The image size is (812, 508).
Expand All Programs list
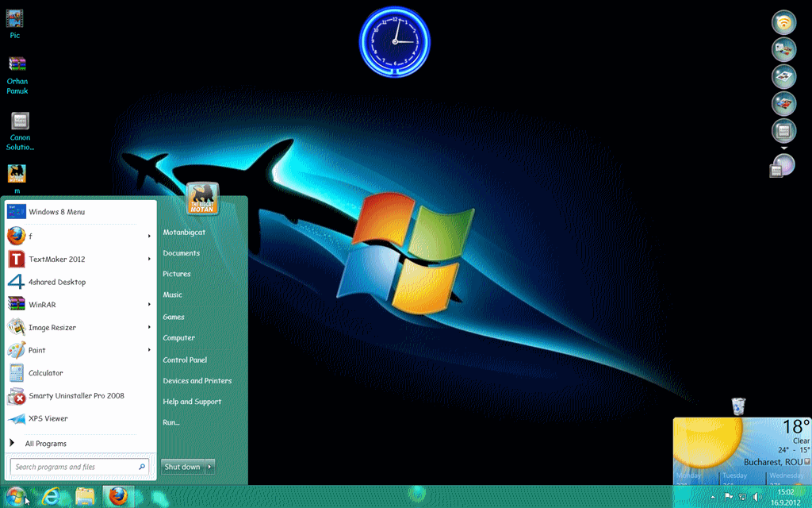[x=81, y=443]
